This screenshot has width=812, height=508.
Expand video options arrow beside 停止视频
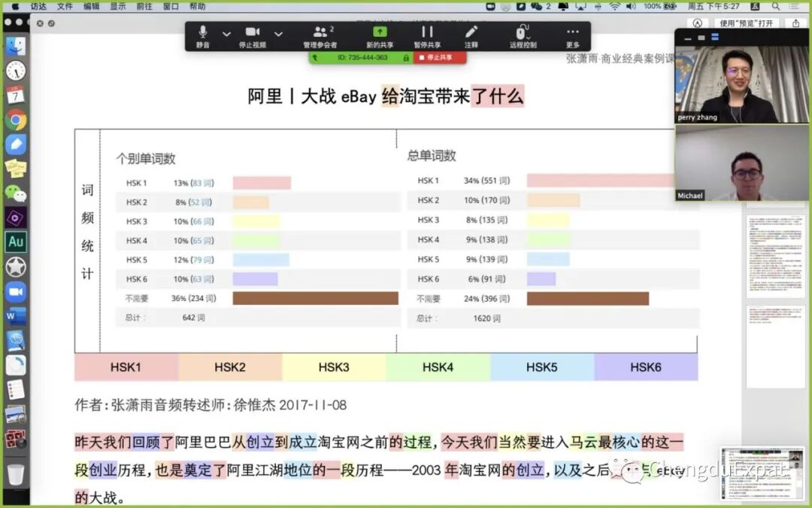(279, 34)
